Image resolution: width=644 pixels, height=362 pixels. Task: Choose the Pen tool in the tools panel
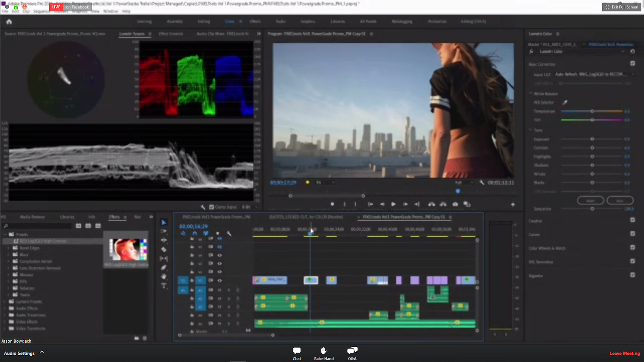pyautogui.click(x=164, y=267)
